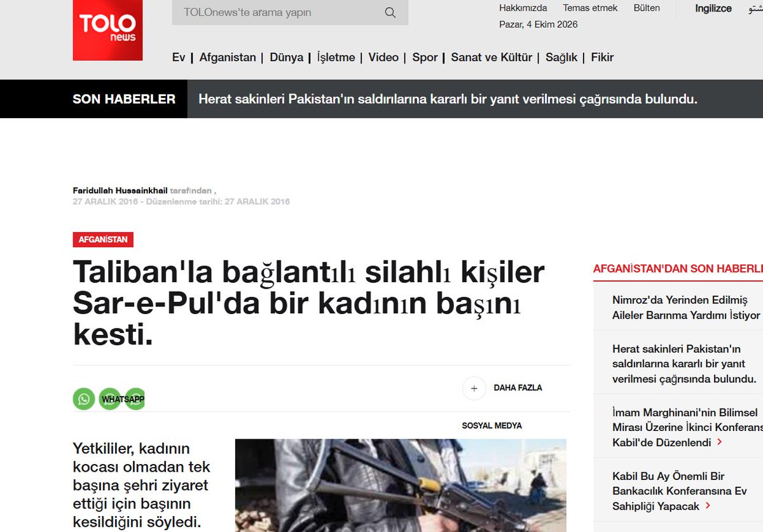Click the TOLOnews logo
The width and height of the screenshot is (763, 532).
point(107,30)
